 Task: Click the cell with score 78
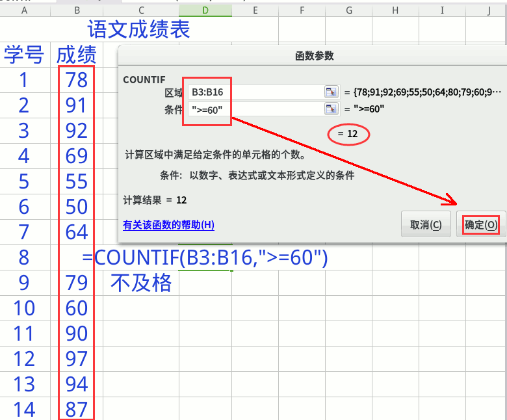[x=77, y=80]
